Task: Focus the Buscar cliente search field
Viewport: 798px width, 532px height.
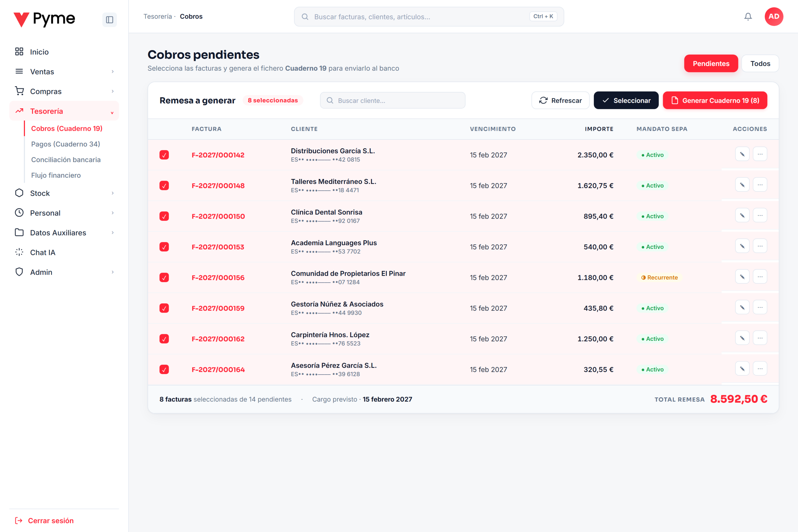Action: pos(393,100)
